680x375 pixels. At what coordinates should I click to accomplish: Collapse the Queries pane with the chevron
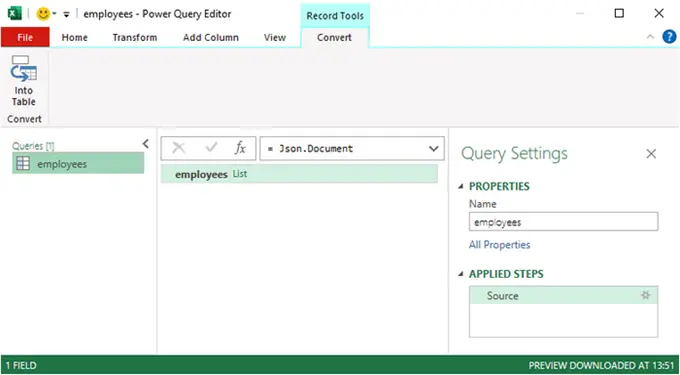(146, 144)
